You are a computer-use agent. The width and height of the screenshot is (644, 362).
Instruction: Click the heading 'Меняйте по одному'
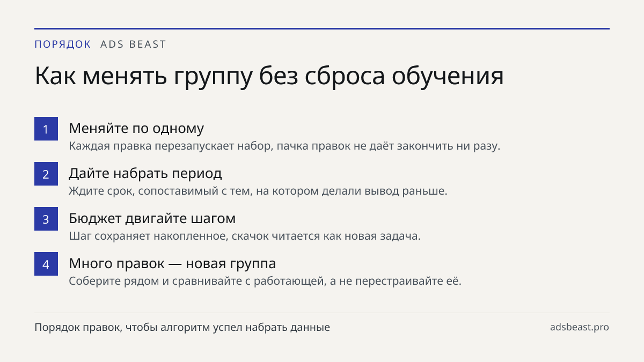[136, 129]
